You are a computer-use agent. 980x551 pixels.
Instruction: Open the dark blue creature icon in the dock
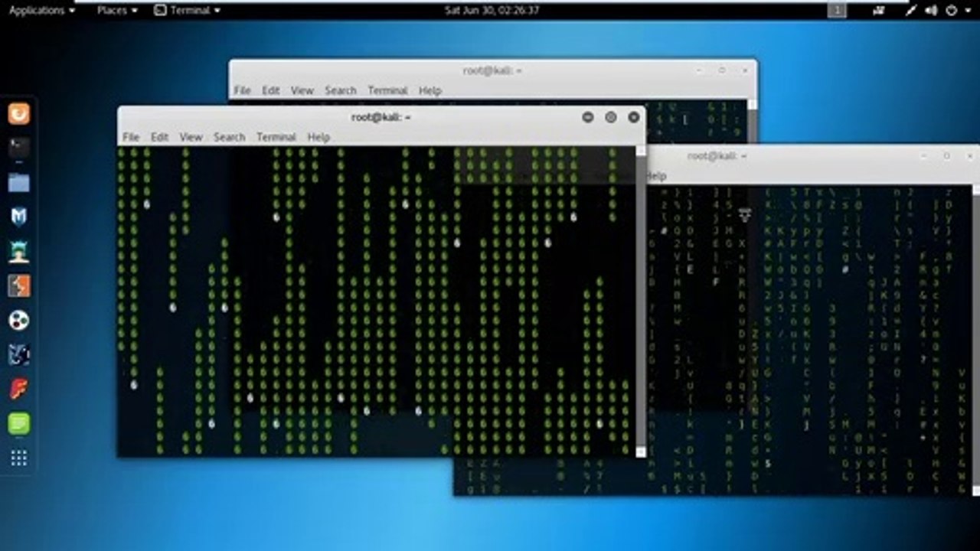(19, 354)
